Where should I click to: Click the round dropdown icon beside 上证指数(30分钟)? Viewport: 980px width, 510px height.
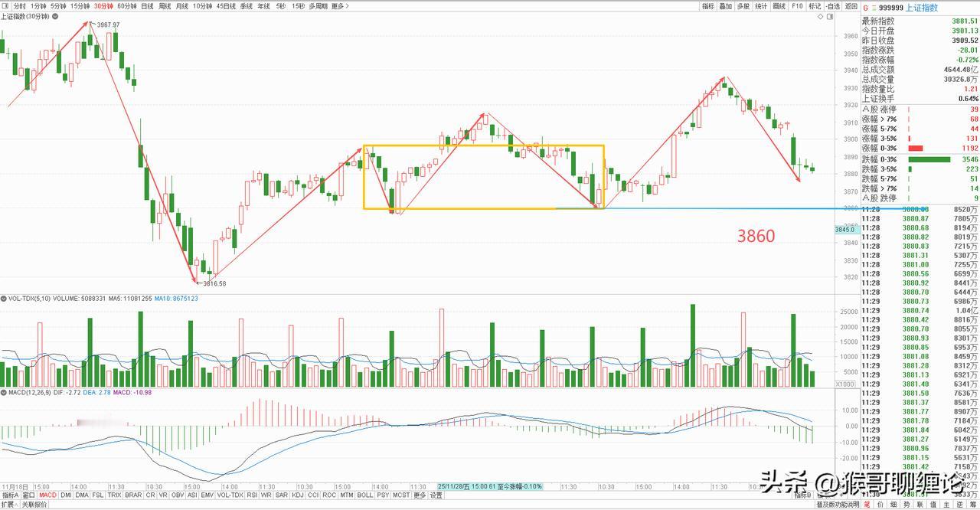click(54, 17)
